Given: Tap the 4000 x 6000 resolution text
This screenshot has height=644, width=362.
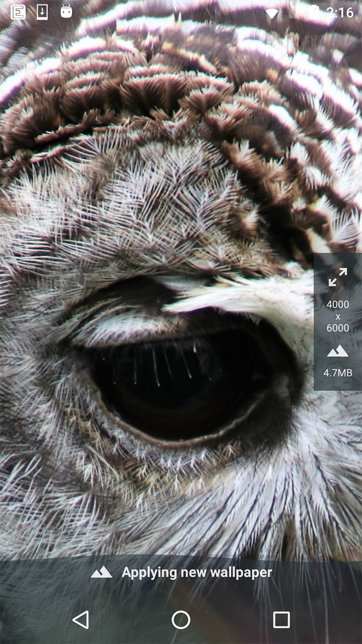Looking at the screenshot, I should (337, 316).
